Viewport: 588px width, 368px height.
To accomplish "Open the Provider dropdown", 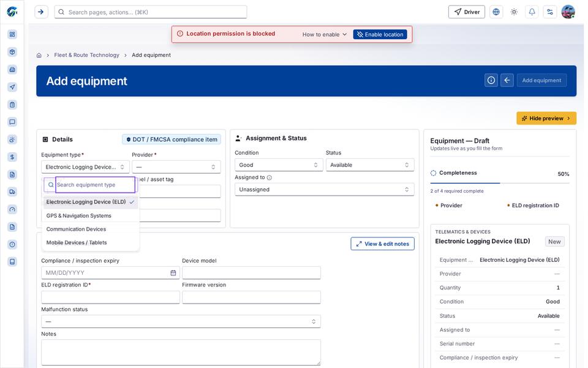I will click(x=176, y=167).
